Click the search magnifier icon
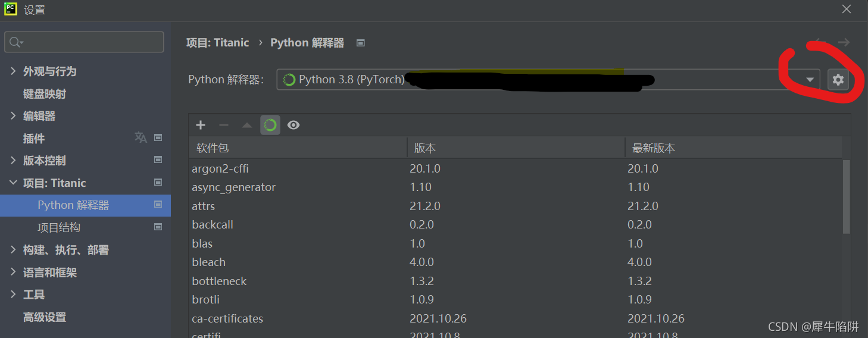The image size is (868, 338). pyautogui.click(x=16, y=42)
